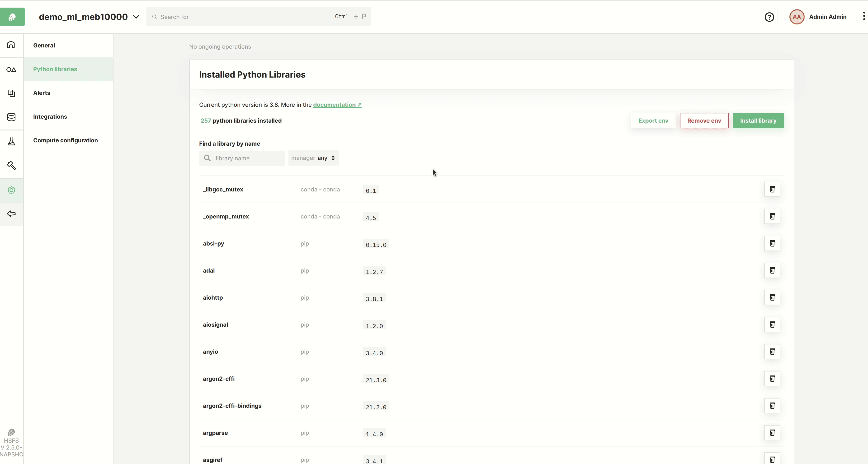
Task: Click the _openmp_mutex library name
Action: point(226,217)
